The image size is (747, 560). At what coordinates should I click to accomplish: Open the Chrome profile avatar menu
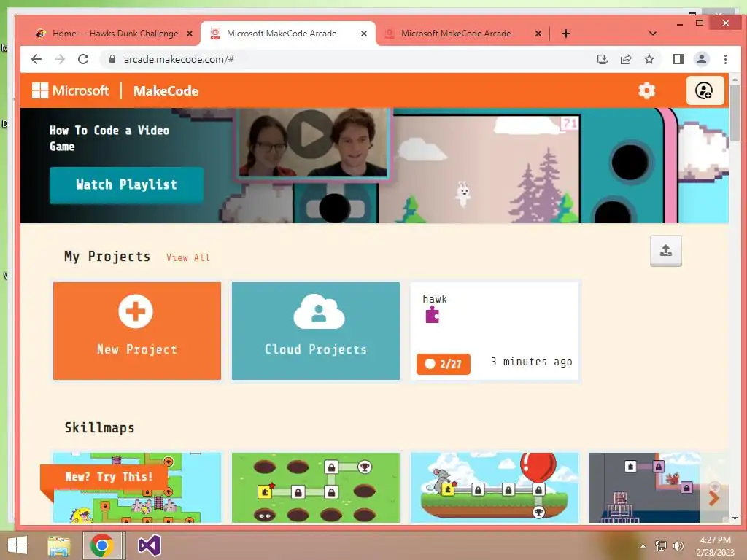[x=702, y=59]
